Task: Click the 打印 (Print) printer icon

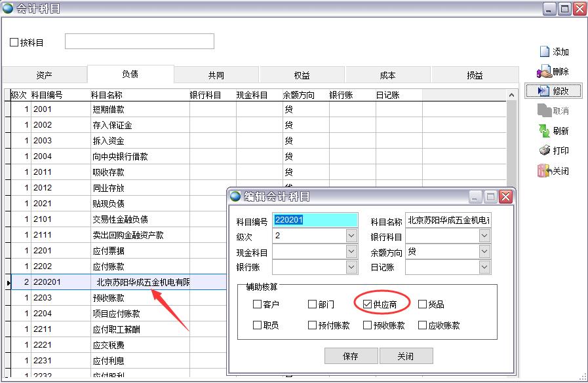Action: [544, 151]
